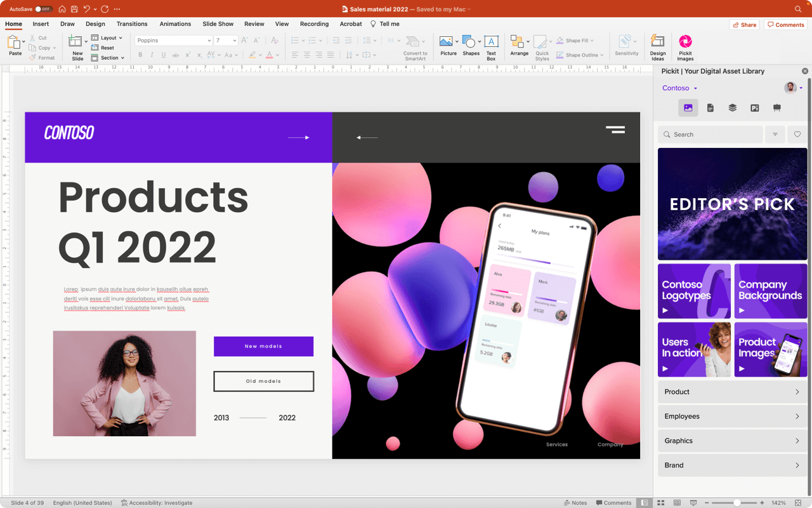
Task: Open the Slide Show tab
Action: tap(218, 23)
